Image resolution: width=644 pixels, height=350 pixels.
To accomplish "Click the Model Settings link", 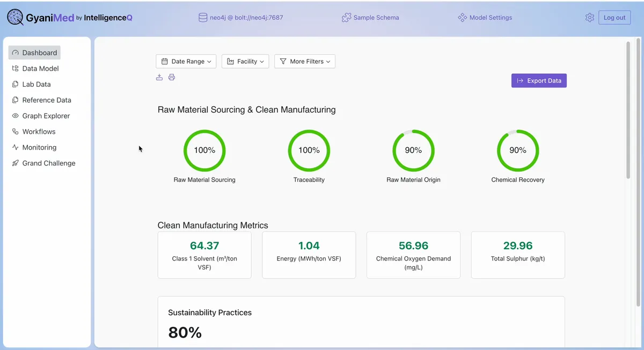I will click(491, 18).
